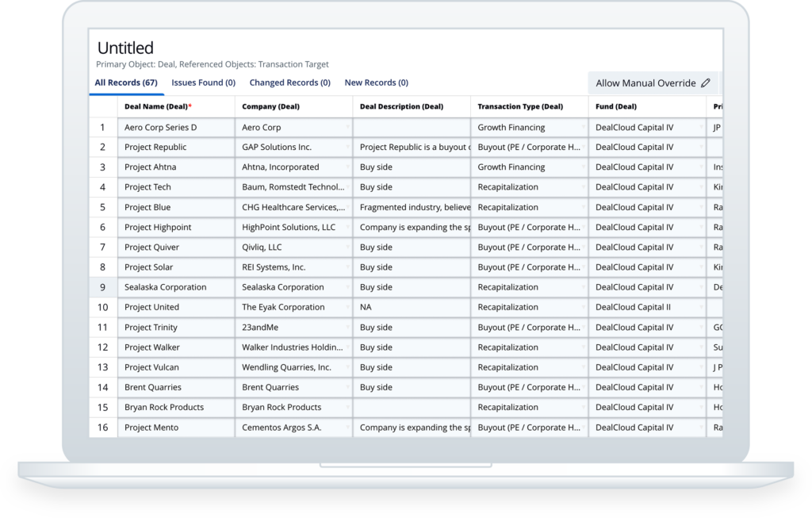Expand the Company dropdown for Project Ahtna
This screenshot has height=518, width=812.
click(347, 167)
